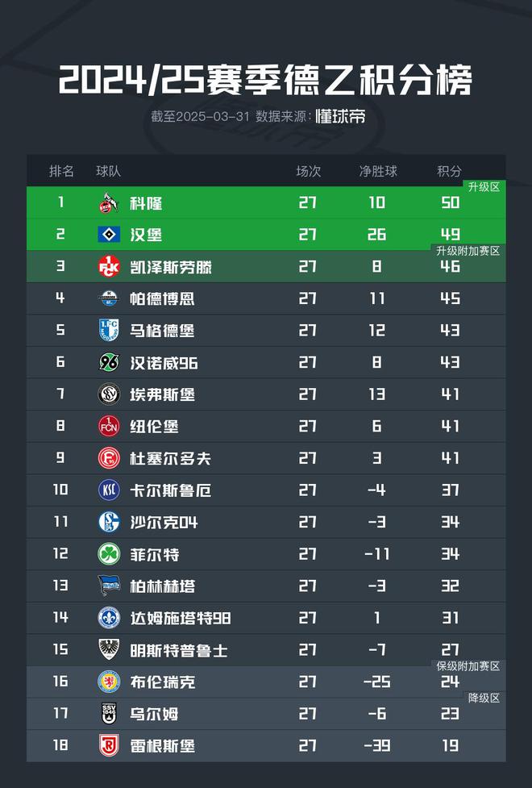The image size is (532, 788).
Task: Select the team name 杜塞尔多夫
Action: pyautogui.click(x=170, y=458)
